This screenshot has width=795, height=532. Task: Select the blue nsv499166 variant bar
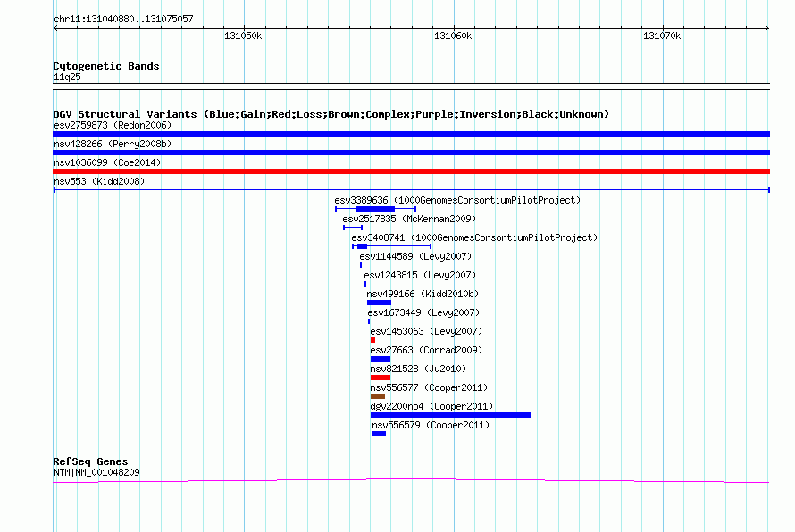380,303
